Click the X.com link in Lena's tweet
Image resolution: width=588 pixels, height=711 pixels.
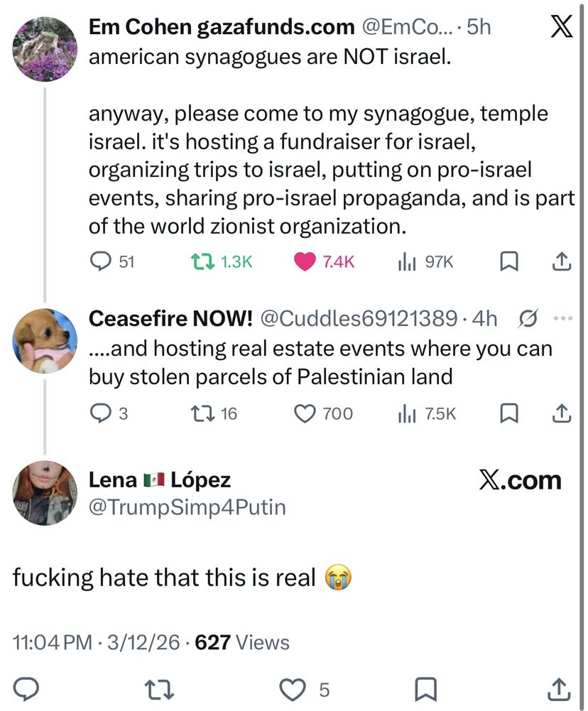point(520,481)
